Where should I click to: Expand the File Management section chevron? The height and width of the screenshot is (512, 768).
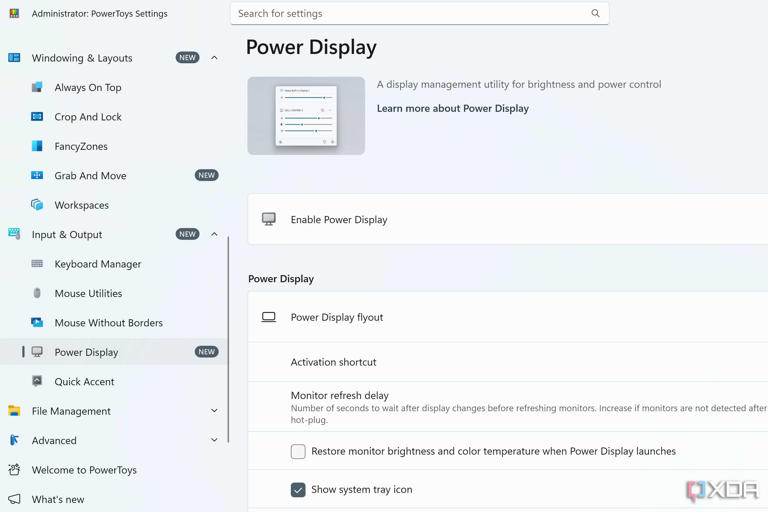214,411
